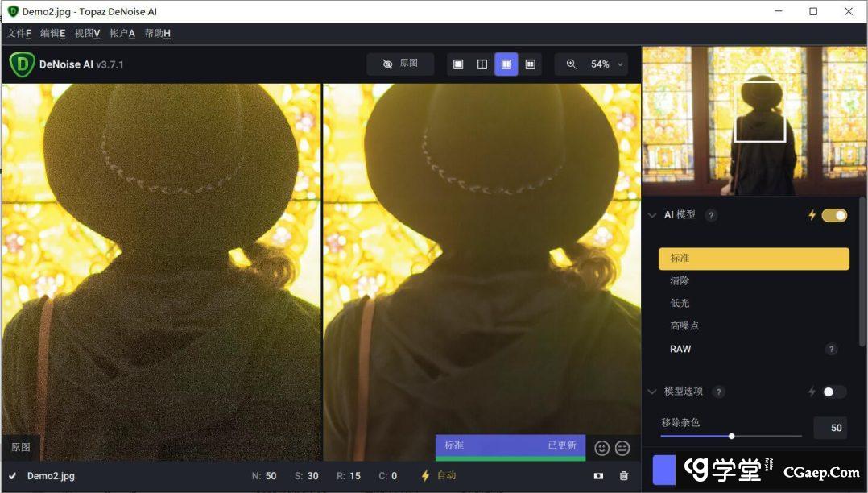Switch to four-panel comparison view
Viewport: 868px width, 493px height.
click(x=530, y=64)
